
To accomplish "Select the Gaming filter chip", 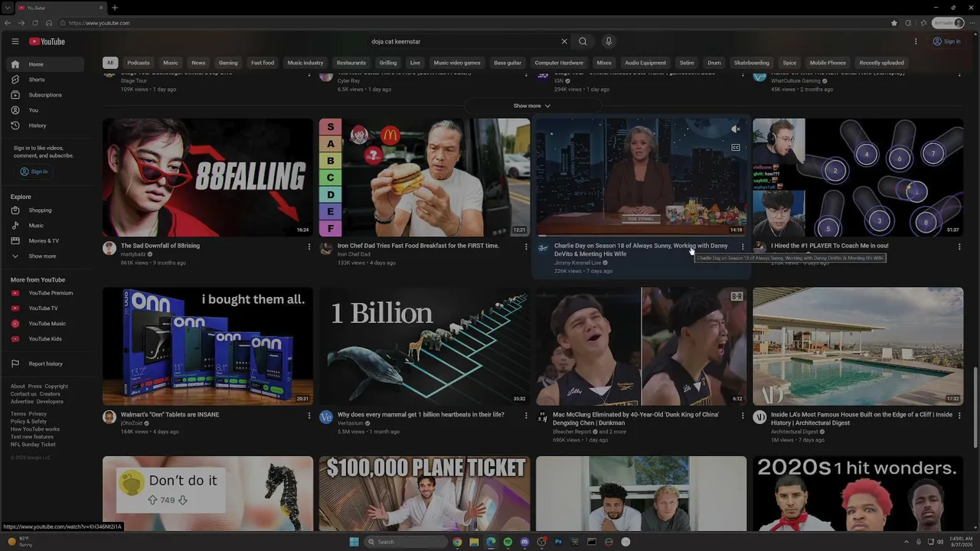I will click(x=228, y=63).
